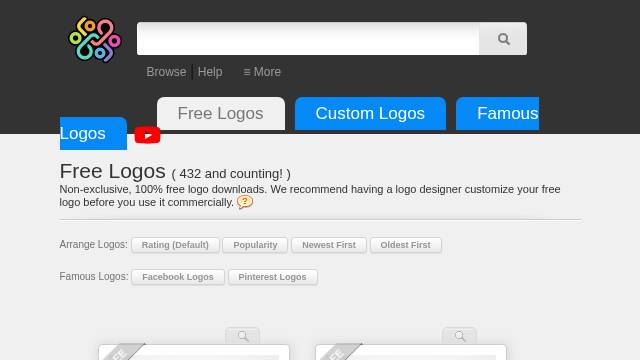640x360 pixels.
Task: Switch to the Famous Logos tab
Action: pos(498,113)
